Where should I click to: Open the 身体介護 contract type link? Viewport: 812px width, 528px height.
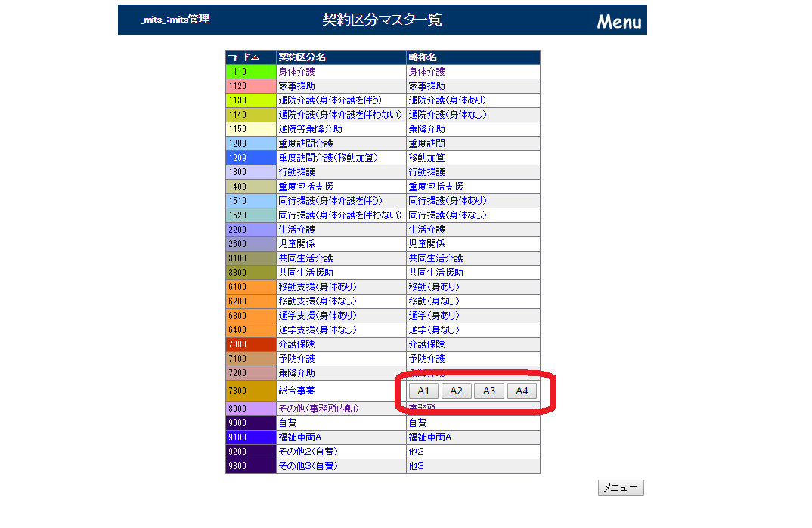pyautogui.click(x=296, y=72)
